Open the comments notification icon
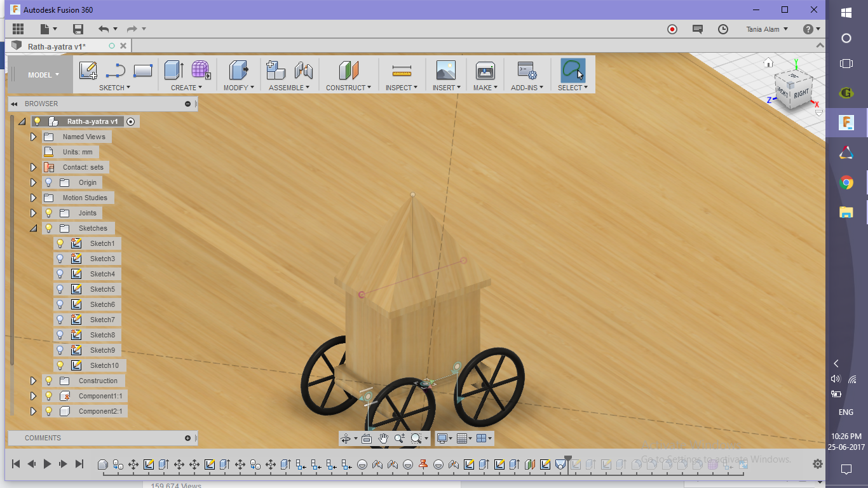The image size is (868, 488). (698, 29)
